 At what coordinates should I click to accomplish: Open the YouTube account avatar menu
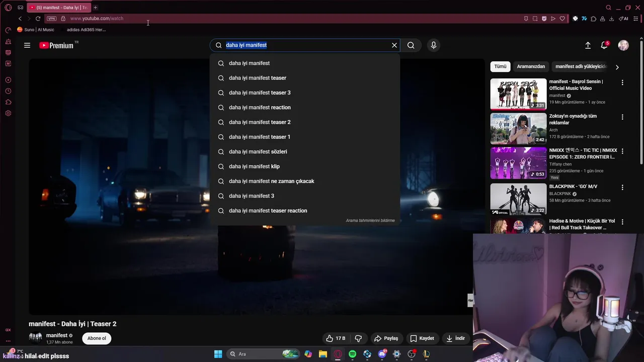(623, 45)
